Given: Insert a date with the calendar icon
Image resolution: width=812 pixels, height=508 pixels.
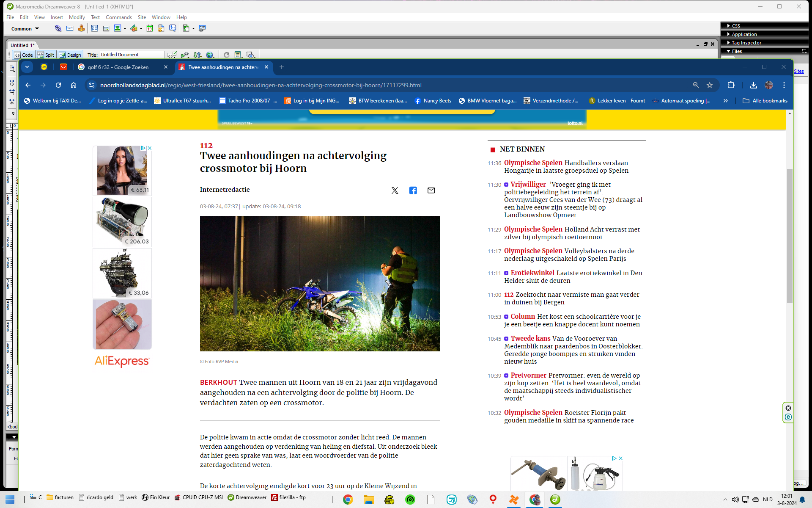Looking at the screenshot, I should [149, 28].
